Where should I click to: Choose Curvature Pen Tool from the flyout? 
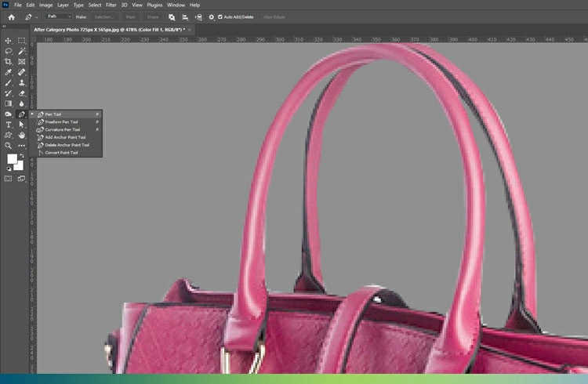[66, 129]
